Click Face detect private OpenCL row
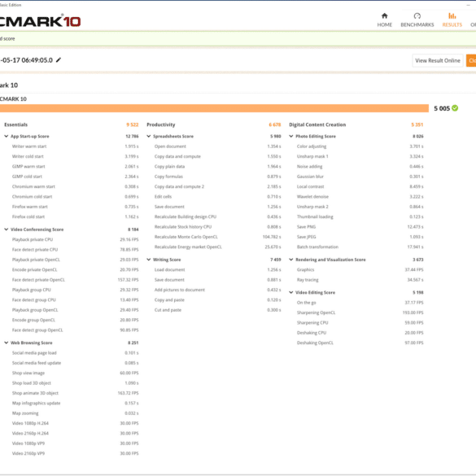This screenshot has width=476, height=476. coord(76,280)
